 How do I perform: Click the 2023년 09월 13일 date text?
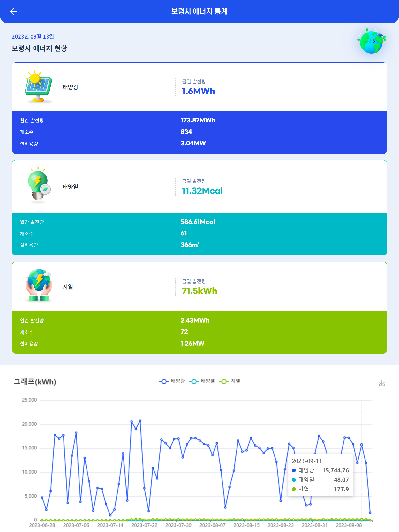click(x=33, y=37)
